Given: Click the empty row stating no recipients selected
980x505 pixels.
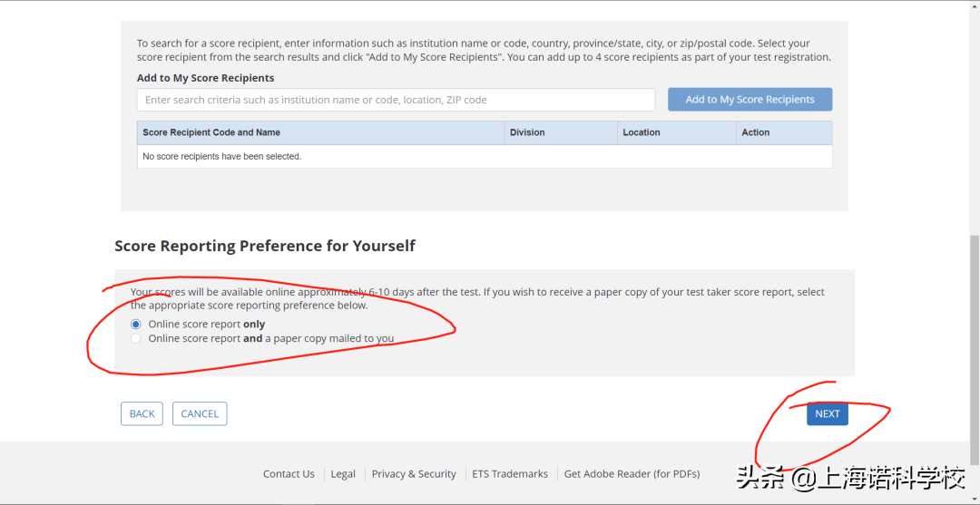Looking at the screenshot, I should coord(485,157).
